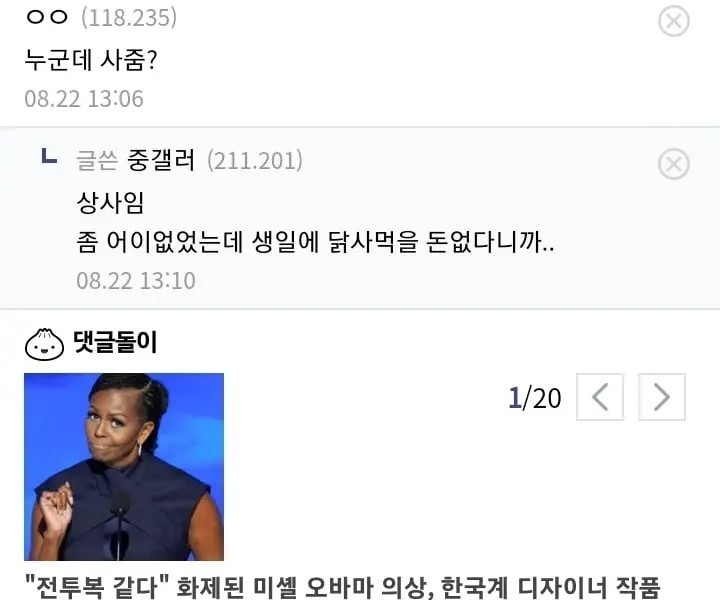Screen dimensions: 720x600
Task: Go to the previous 댓글돌이 article
Action: 600,397
